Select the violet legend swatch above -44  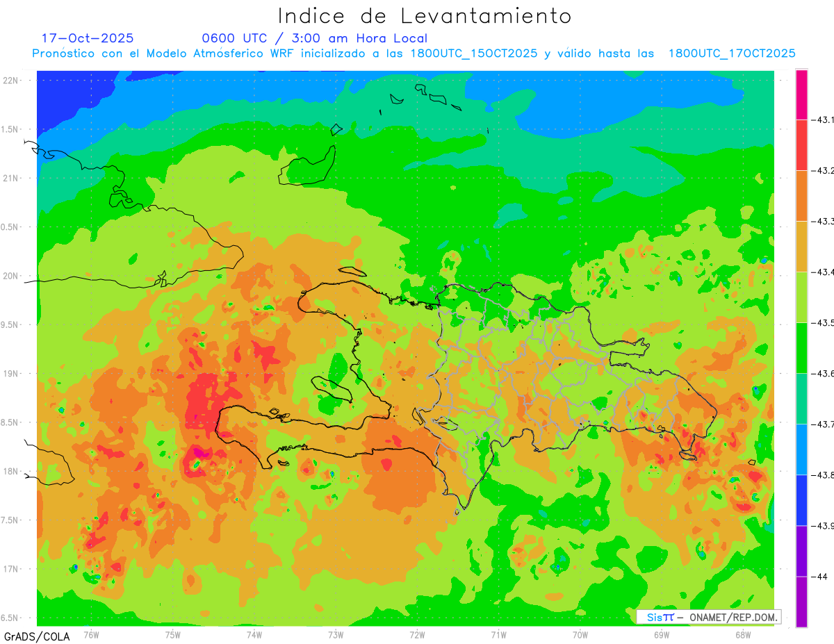801,550
